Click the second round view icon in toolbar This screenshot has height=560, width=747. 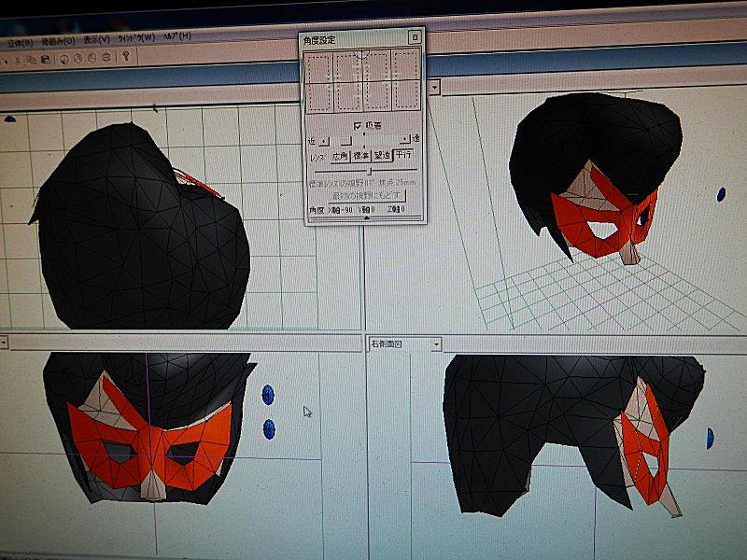pos(78,58)
